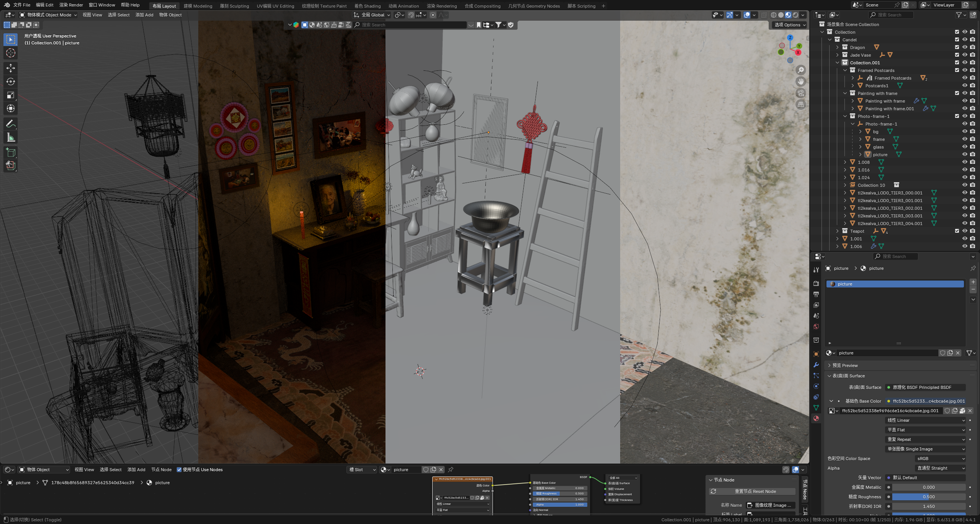Open the Render properties tab icon
The height and width of the screenshot is (524, 980).
click(816, 283)
